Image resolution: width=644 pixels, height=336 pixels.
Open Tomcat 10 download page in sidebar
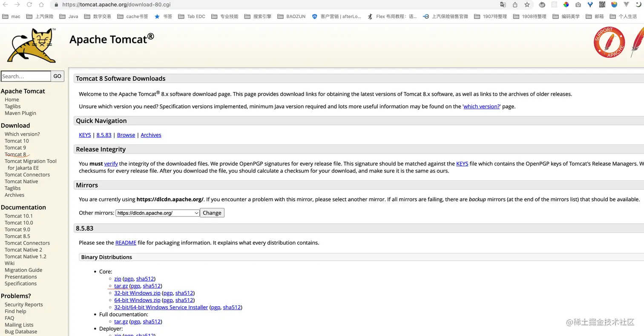(x=17, y=141)
